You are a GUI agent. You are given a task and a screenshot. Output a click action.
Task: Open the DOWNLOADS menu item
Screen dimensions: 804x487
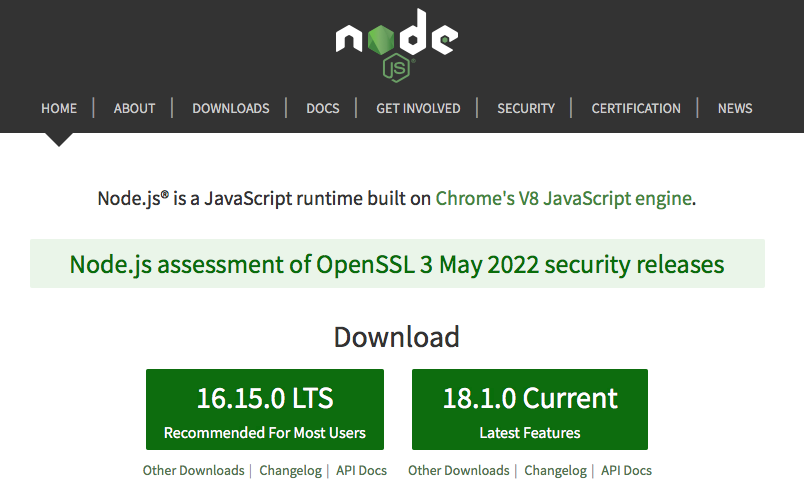pyautogui.click(x=231, y=109)
